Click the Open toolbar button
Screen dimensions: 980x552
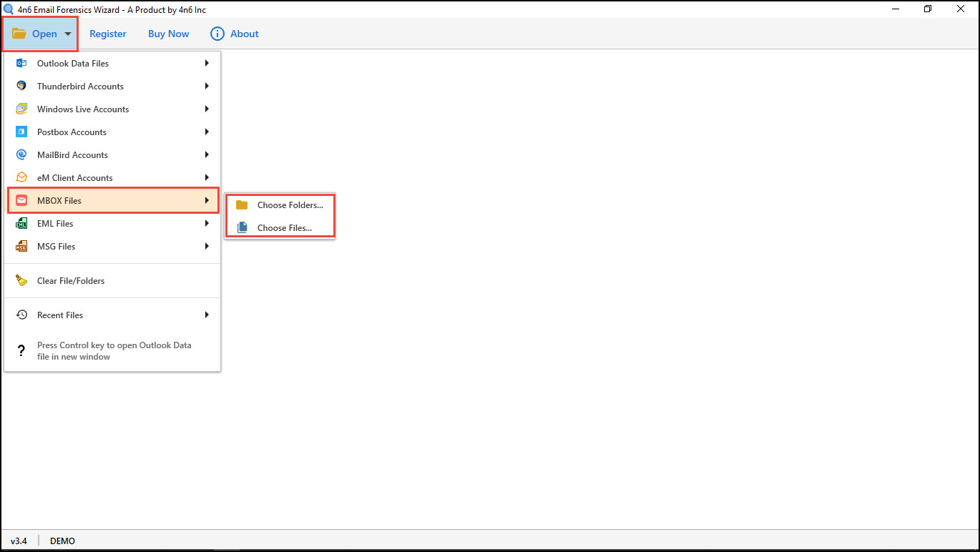coord(40,34)
